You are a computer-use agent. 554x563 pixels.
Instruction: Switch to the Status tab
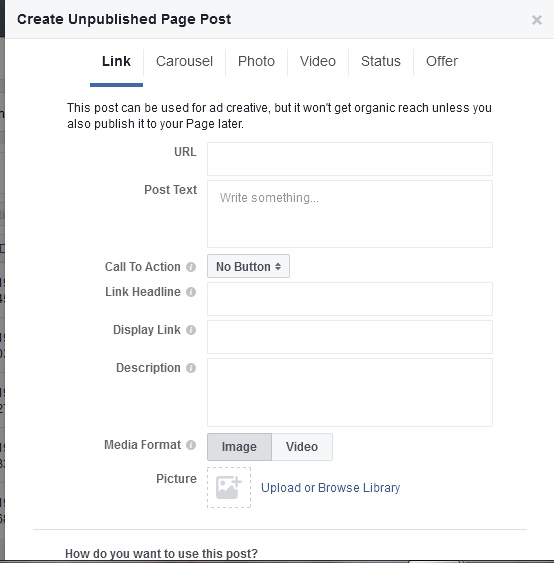(x=381, y=61)
